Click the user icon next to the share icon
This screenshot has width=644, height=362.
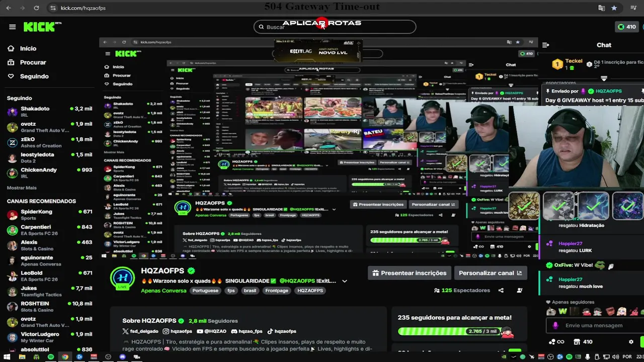pyautogui.click(x=519, y=290)
